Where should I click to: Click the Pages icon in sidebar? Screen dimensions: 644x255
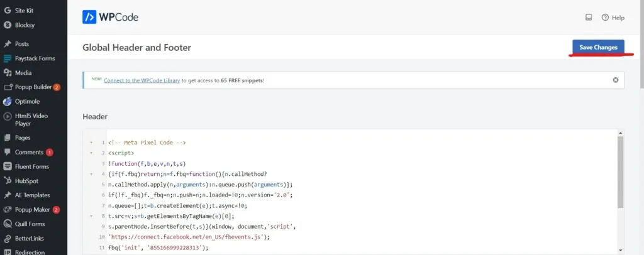(8, 138)
